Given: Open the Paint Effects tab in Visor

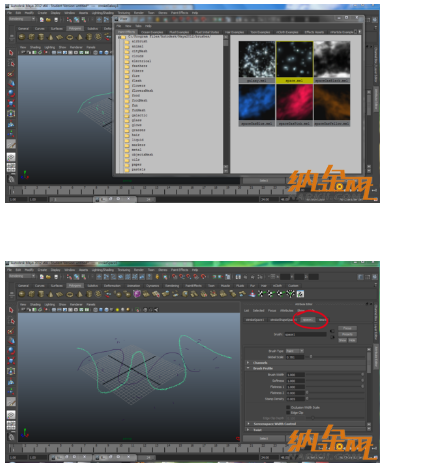Looking at the screenshot, I should coord(126,32).
